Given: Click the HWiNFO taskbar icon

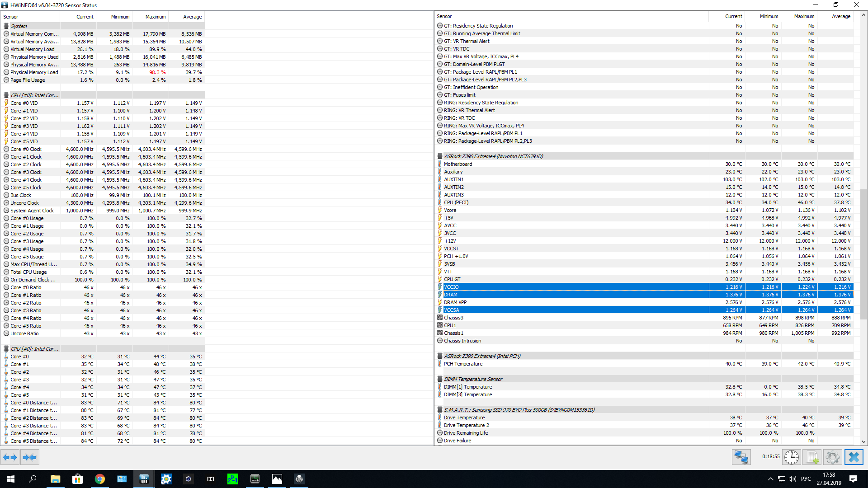Looking at the screenshot, I should point(144,479).
